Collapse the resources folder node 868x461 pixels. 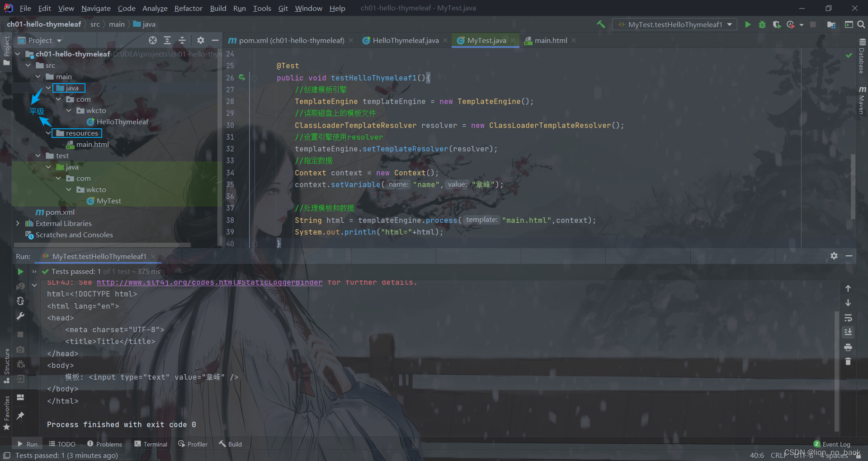click(x=48, y=133)
